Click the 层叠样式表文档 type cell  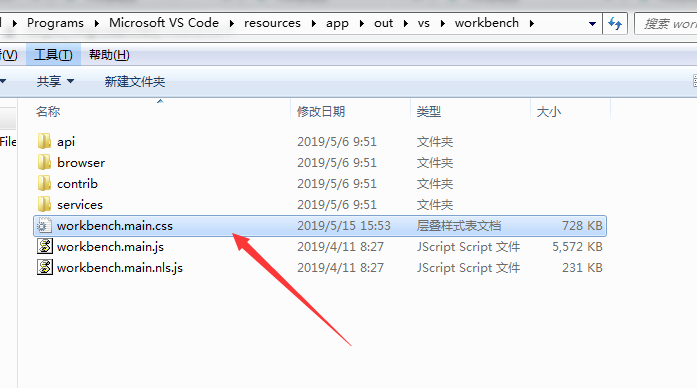tap(459, 226)
